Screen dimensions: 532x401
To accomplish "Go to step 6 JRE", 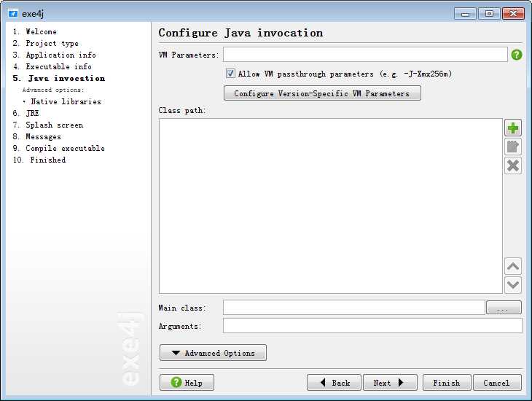I will point(26,113).
